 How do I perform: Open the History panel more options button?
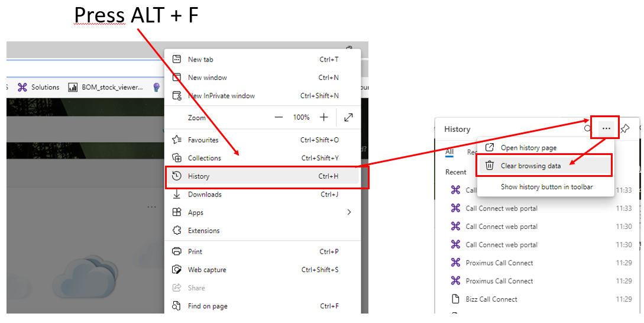606,128
